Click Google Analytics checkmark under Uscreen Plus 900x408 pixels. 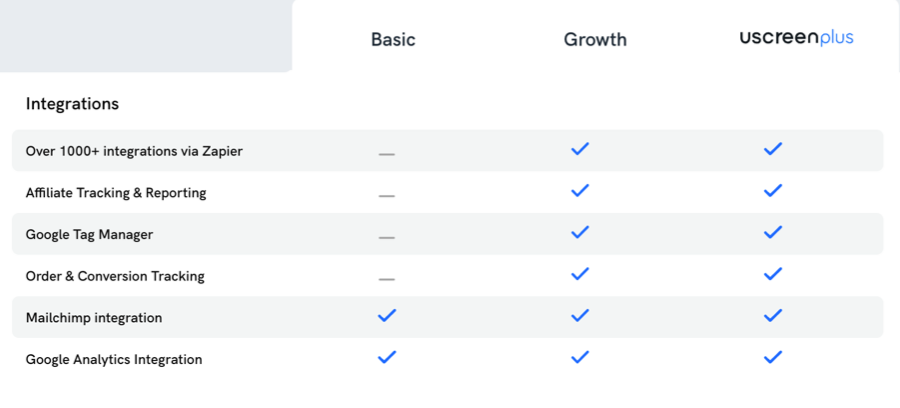[772, 358]
